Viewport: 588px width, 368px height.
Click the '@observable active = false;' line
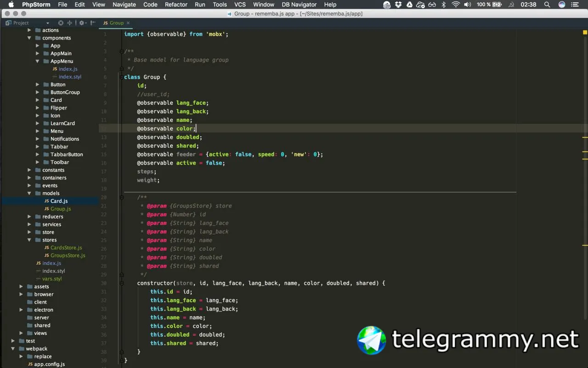coord(181,163)
